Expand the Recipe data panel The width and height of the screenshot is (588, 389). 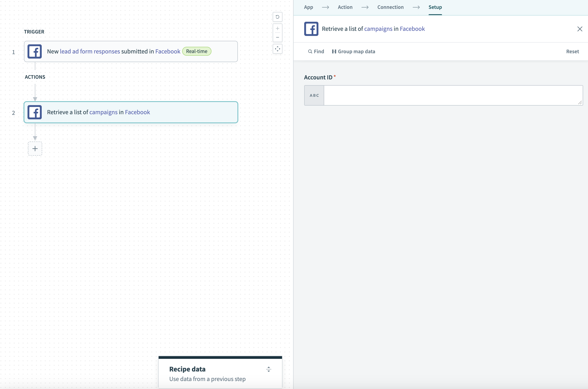click(268, 369)
